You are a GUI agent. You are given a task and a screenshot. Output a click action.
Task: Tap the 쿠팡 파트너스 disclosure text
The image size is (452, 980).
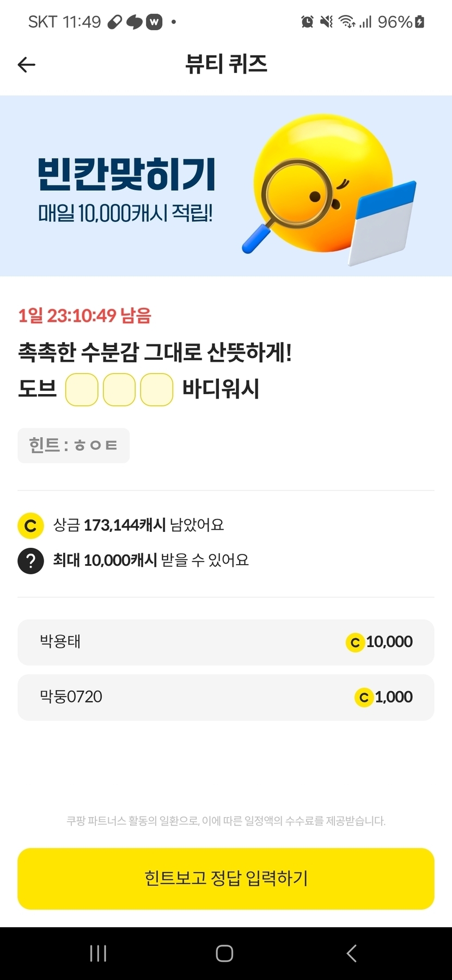226,821
